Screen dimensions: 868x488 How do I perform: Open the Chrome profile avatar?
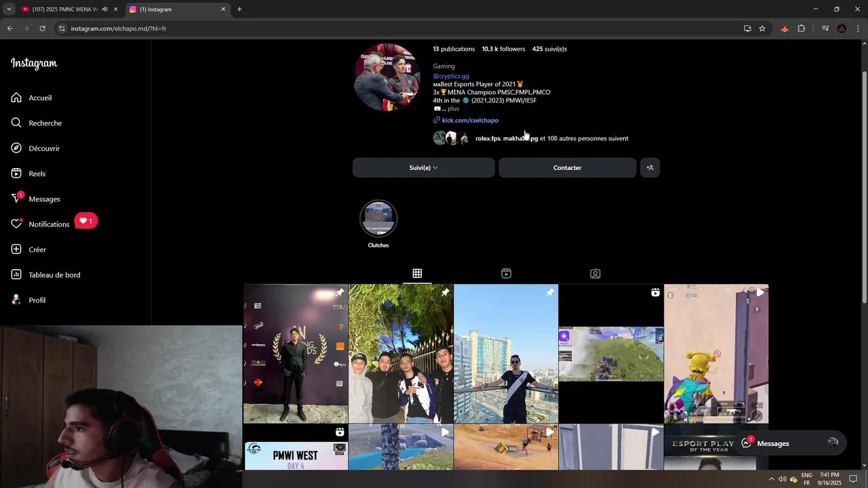pyautogui.click(x=842, y=28)
